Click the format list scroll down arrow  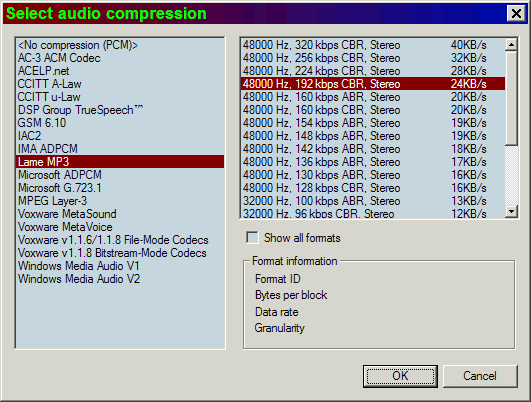[511, 211]
